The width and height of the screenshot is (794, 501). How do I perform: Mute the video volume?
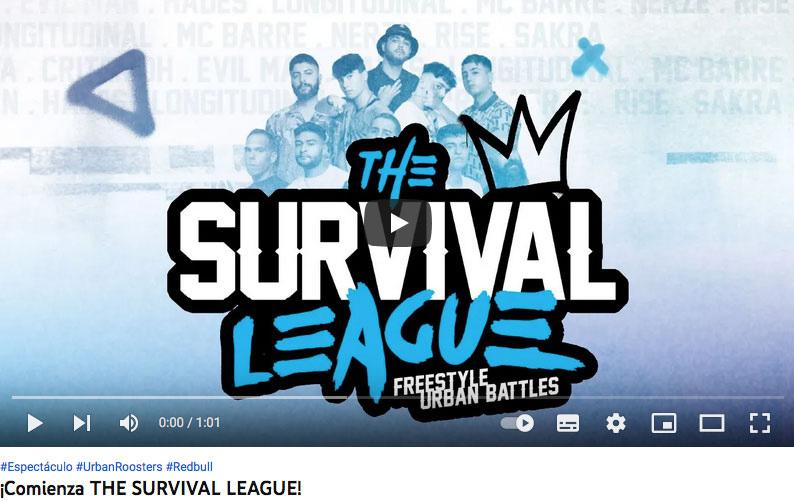tap(129, 423)
